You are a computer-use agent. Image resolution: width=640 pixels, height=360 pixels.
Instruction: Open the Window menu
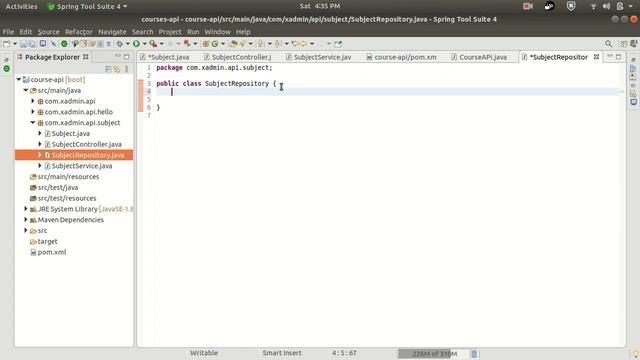pyautogui.click(x=218, y=32)
